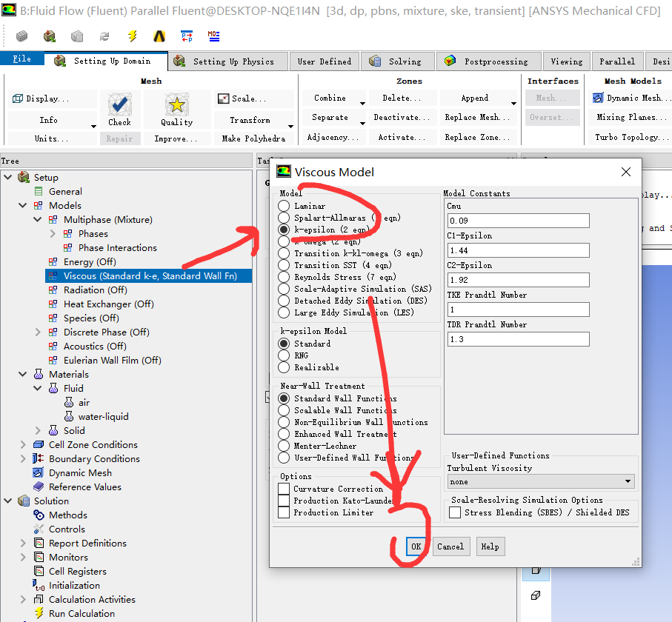Select Reynolds Stress (7 eqn) model
This screenshot has width=672, height=622.
click(x=284, y=277)
